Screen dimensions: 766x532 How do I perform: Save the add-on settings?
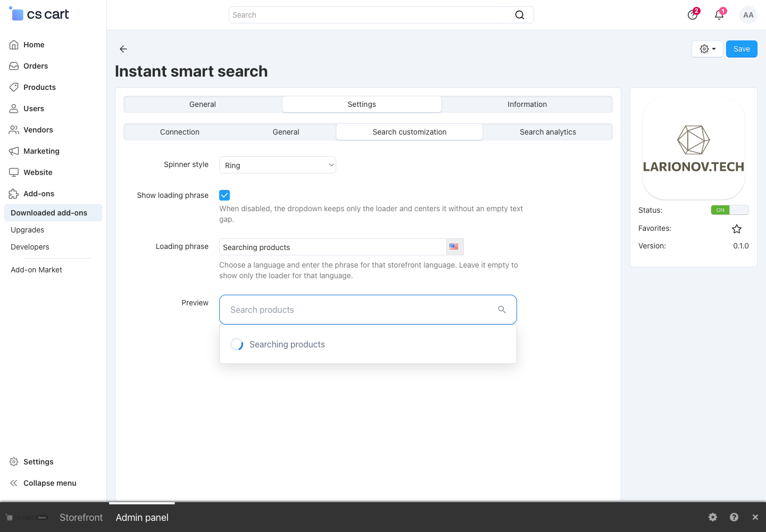coord(742,49)
